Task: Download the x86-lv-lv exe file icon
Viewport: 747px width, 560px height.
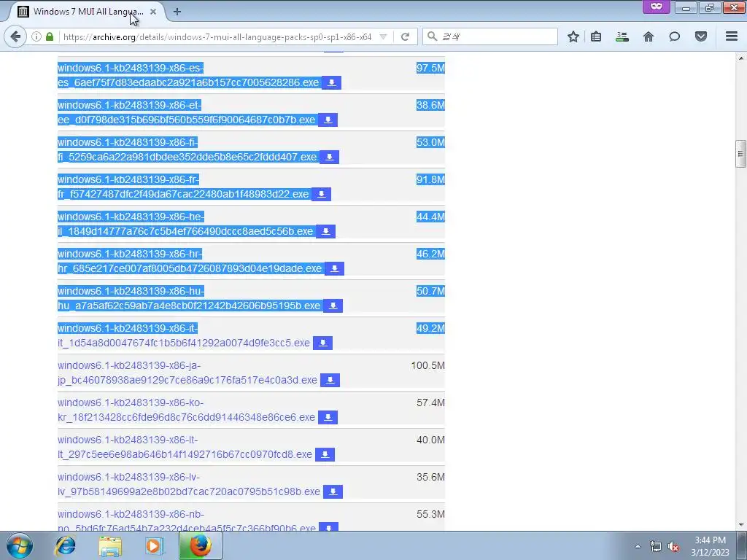Action: 333,491
